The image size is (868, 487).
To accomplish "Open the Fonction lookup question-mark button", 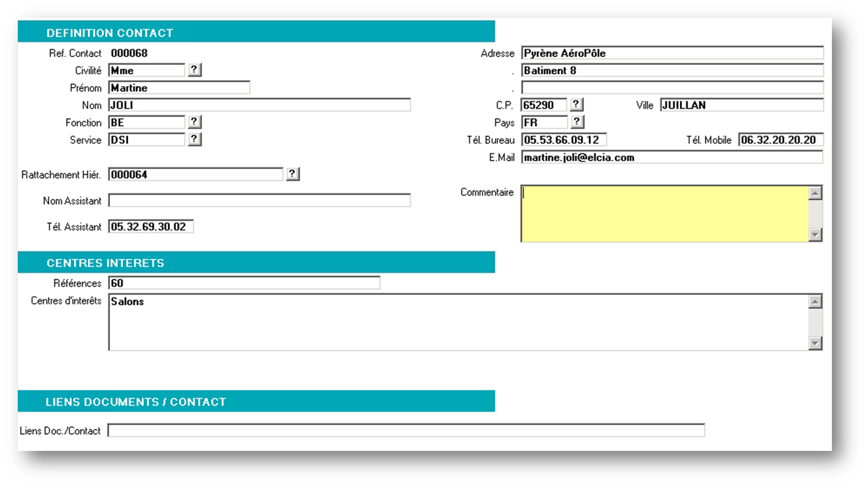I will tap(194, 122).
